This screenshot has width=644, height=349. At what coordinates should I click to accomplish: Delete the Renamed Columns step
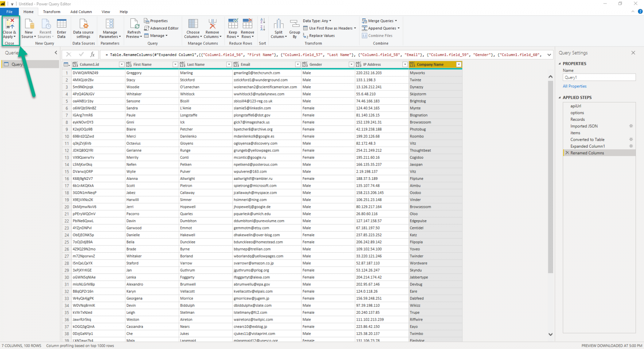[x=567, y=153]
